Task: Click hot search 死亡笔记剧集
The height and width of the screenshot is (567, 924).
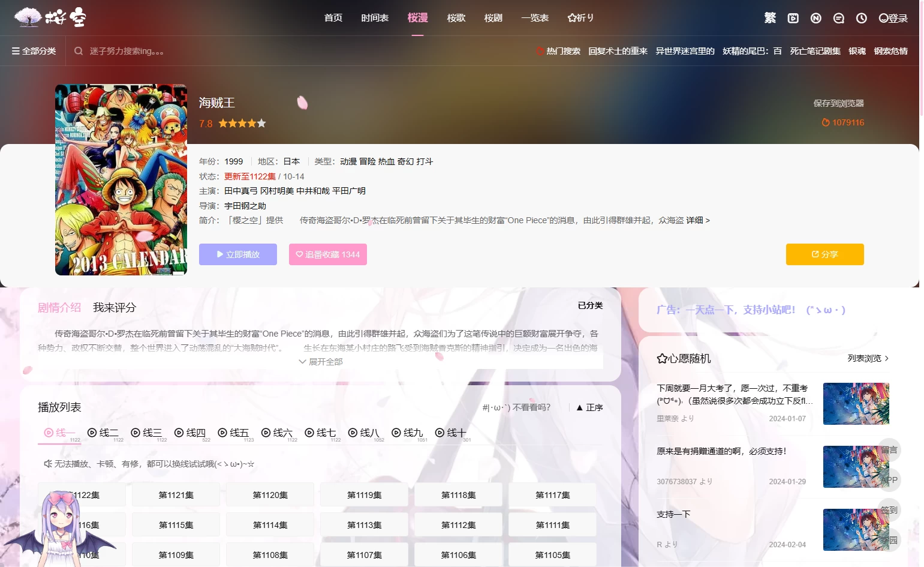Action: tap(815, 51)
